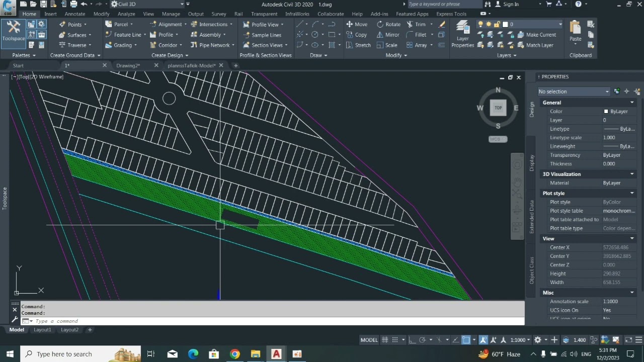Click the Stretch tool
The image size is (644, 362).
tap(358, 45)
